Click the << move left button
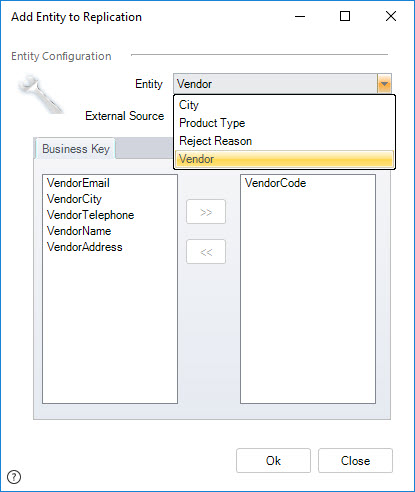The image size is (415, 492). click(x=206, y=252)
